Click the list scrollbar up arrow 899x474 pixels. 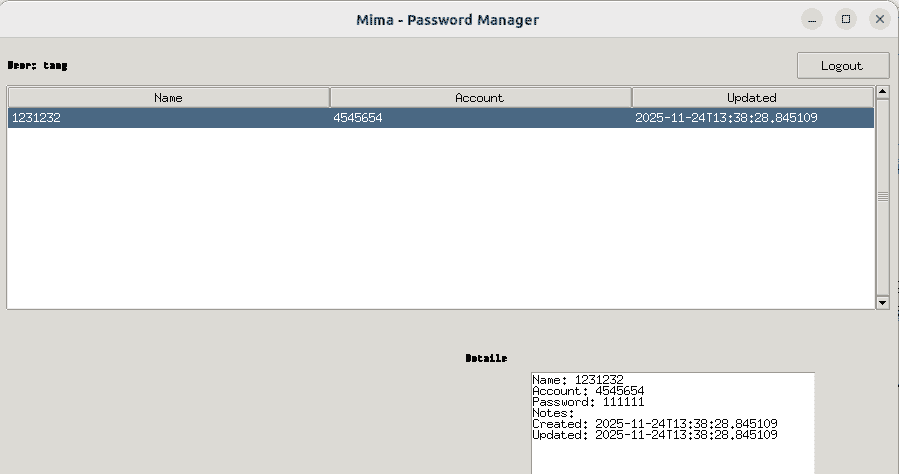pyautogui.click(x=882, y=93)
